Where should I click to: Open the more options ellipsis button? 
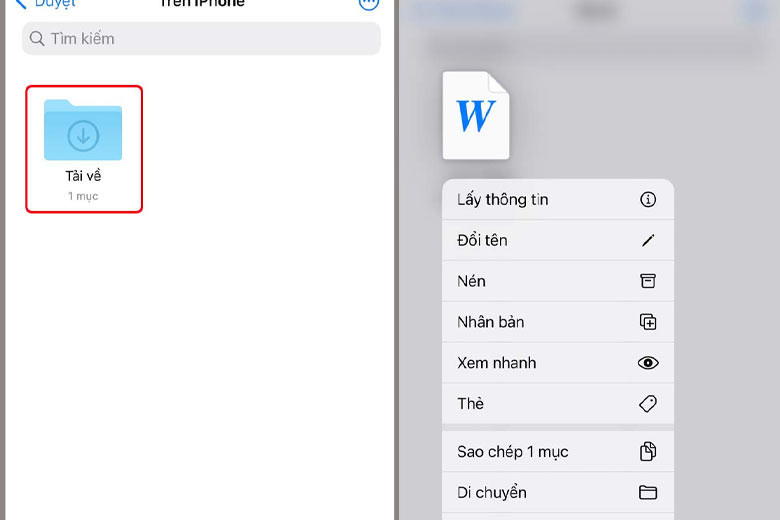[369, 3]
